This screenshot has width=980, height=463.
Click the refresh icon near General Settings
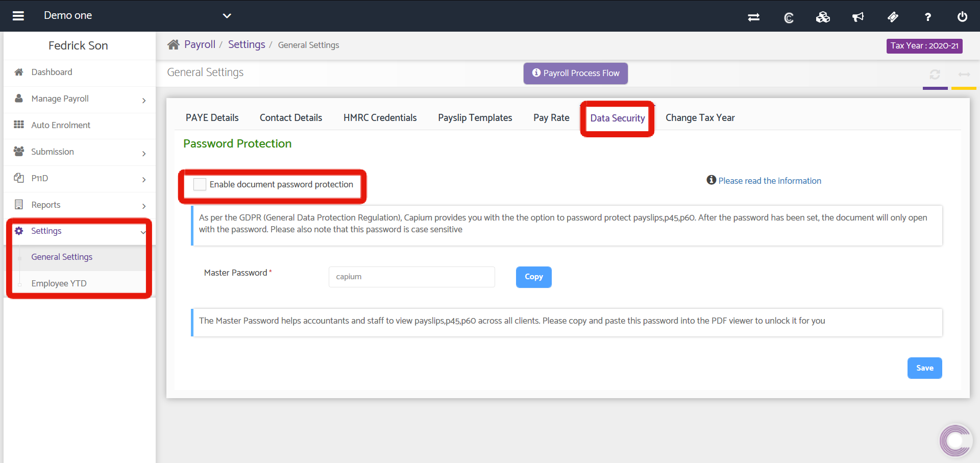(935, 75)
